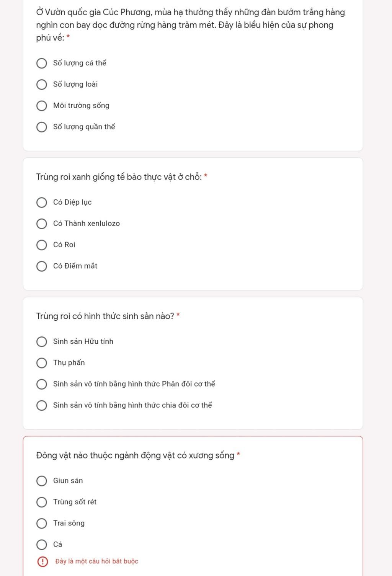The height and width of the screenshot is (576, 392).
Task: Pick the "Môi trường sống" option
Action: click(41, 106)
